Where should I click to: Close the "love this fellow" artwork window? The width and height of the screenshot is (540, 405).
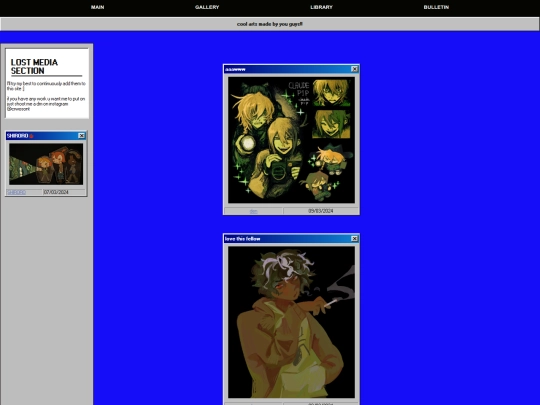[x=354, y=239]
